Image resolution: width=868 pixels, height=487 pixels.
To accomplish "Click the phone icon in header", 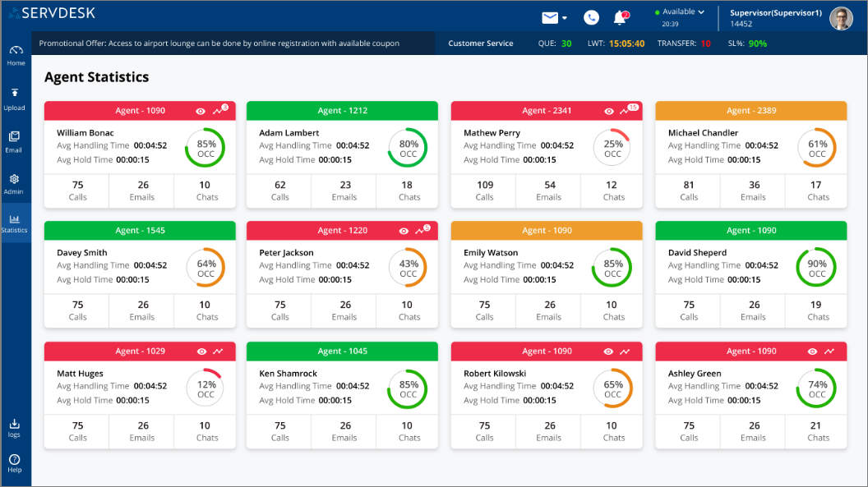I will 591,18.
